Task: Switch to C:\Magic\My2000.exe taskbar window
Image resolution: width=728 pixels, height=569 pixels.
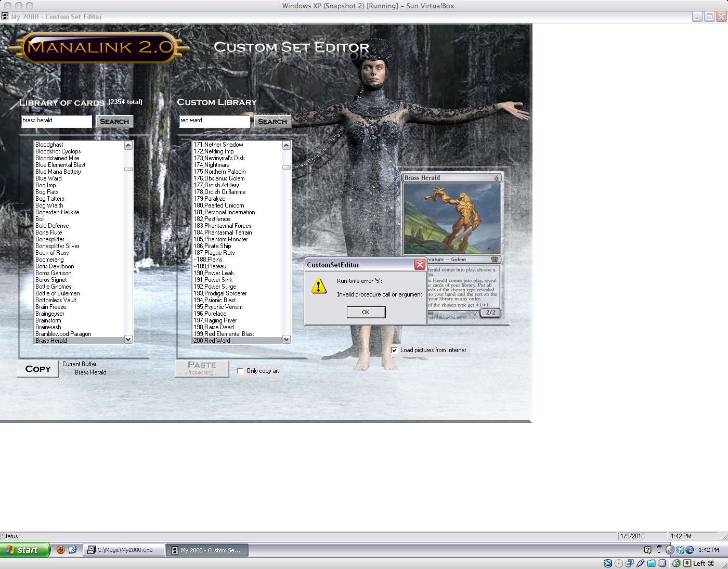Action: 124,550
